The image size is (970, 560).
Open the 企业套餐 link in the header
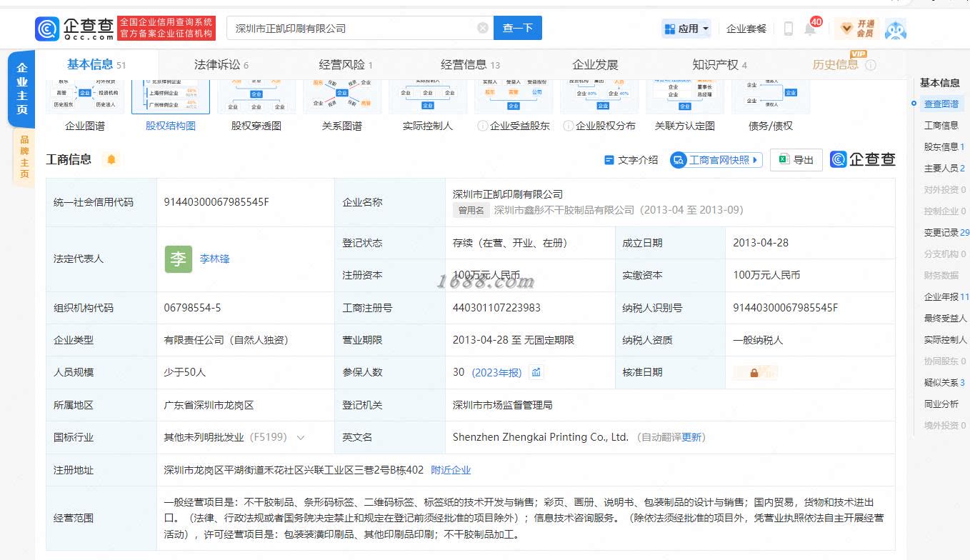tap(746, 29)
